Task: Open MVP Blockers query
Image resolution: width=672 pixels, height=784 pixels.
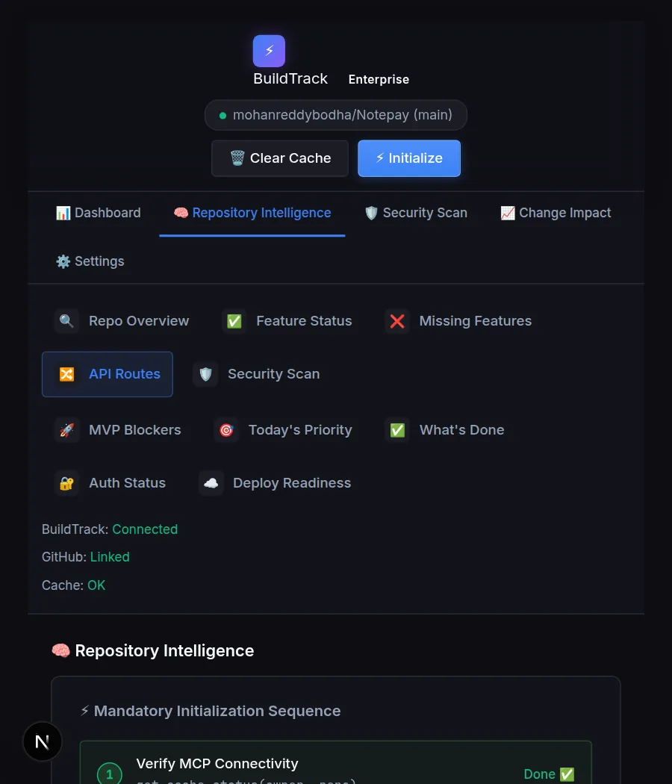Action: 117,430
